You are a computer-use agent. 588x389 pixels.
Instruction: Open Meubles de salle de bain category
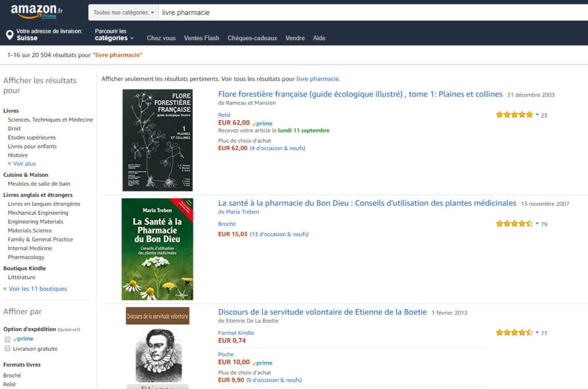tap(39, 184)
